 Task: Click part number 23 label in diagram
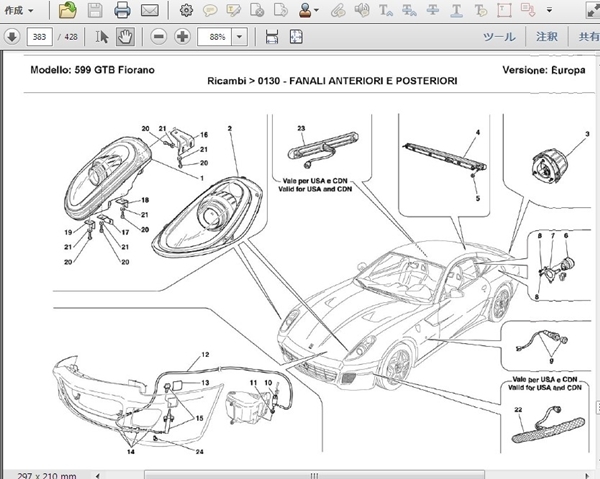(301, 129)
